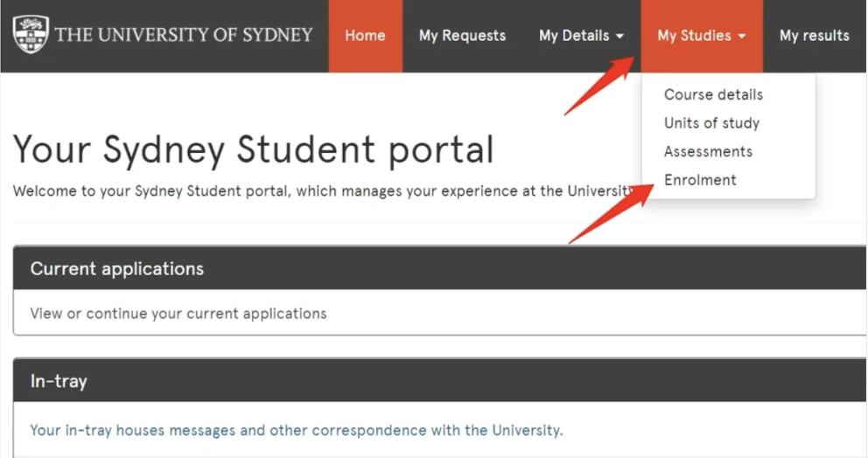Click View or continue your current applications

tap(178, 313)
